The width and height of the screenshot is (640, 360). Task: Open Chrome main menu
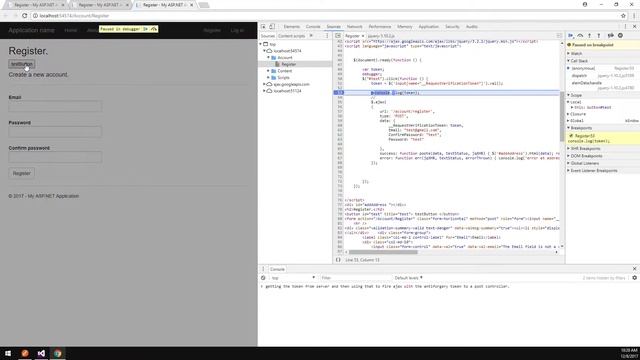(x=634, y=16)
